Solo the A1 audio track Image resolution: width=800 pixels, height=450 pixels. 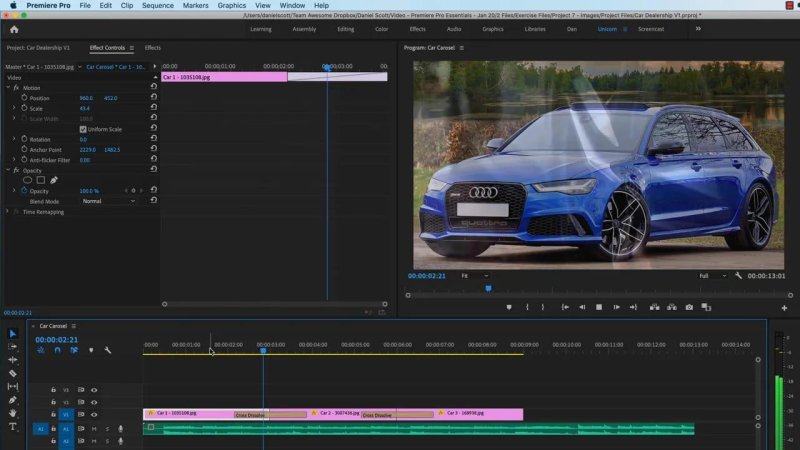[x=107, y=429]
